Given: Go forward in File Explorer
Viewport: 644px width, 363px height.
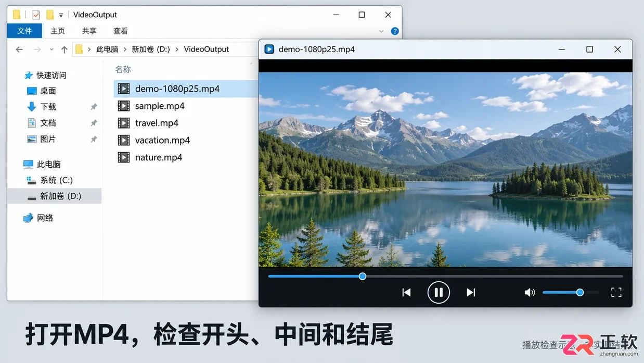Looking at the screenshot, I should [x=37, y=49].
